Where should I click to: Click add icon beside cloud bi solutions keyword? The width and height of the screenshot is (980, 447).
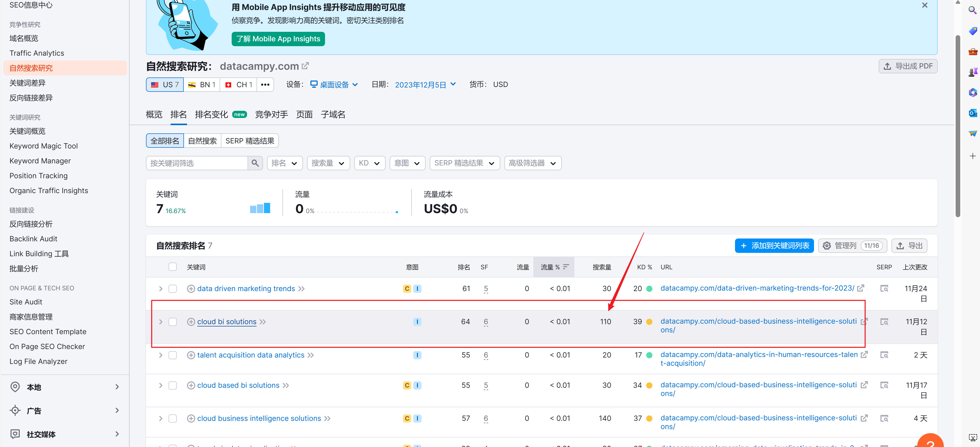[191, 322]
